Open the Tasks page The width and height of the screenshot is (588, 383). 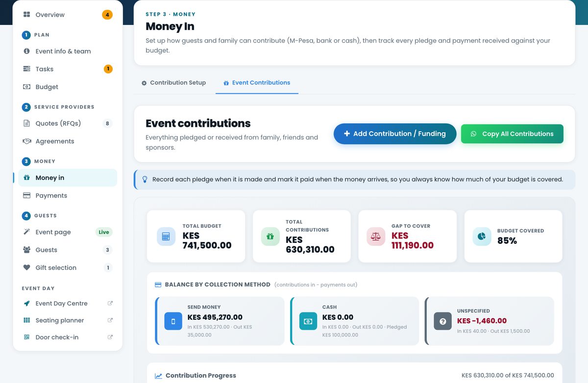[68, 69]
